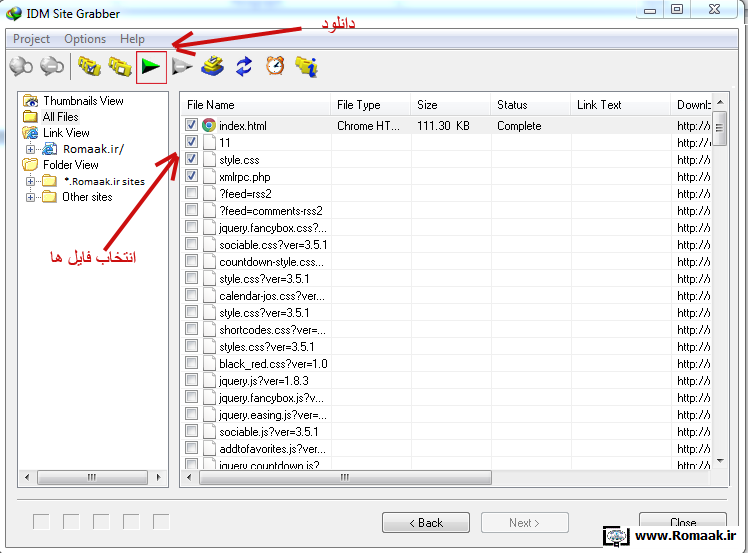The height and width of the screenshot is (553, 748).
Task: Click the file list scroll up arrow
Action: tap(720, 102)
